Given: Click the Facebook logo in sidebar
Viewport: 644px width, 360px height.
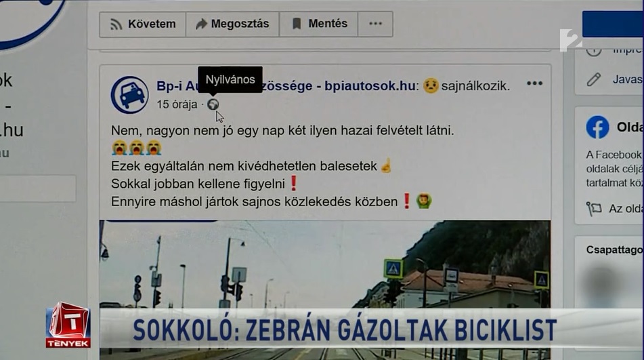Looking at the screenshot, I should [x=597, y=127].
